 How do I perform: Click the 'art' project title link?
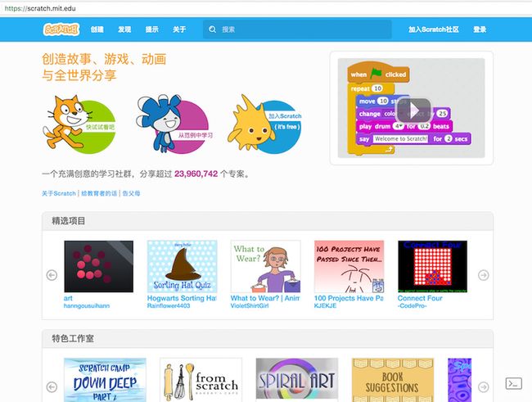point(68,298)
